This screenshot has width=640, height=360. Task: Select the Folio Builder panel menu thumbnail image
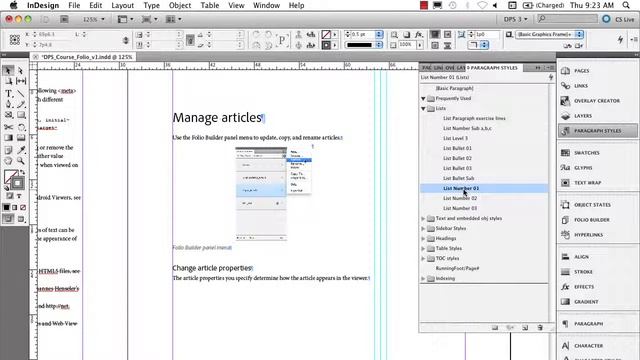click(x=274, y=194)
